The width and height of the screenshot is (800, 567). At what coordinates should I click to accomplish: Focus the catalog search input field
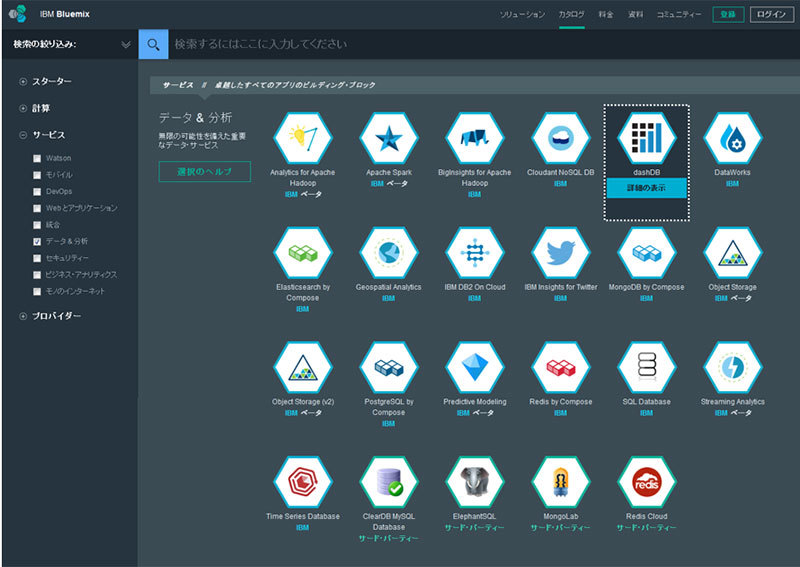click(483, 44)
